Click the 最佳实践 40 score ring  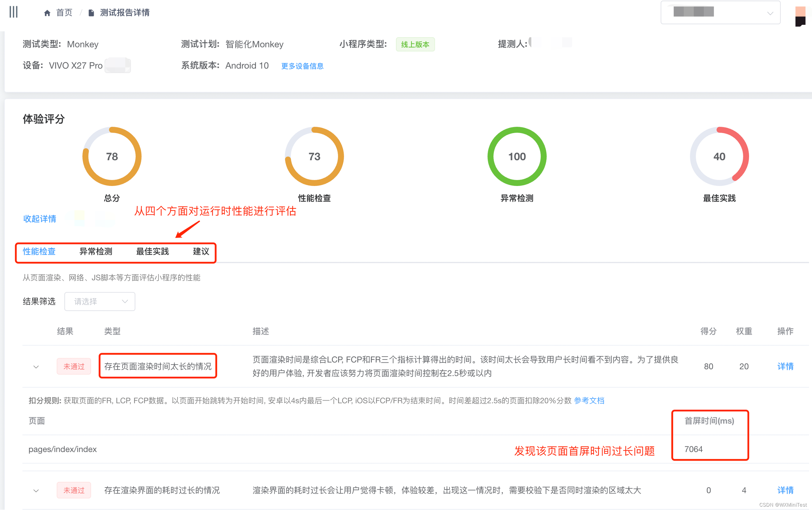tap(719, 156)
